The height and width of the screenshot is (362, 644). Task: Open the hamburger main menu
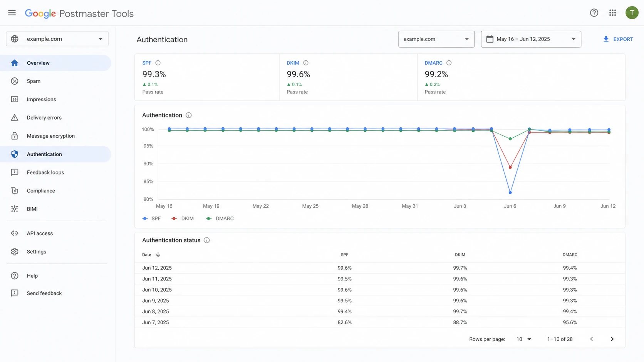click(x=12, y=13)
